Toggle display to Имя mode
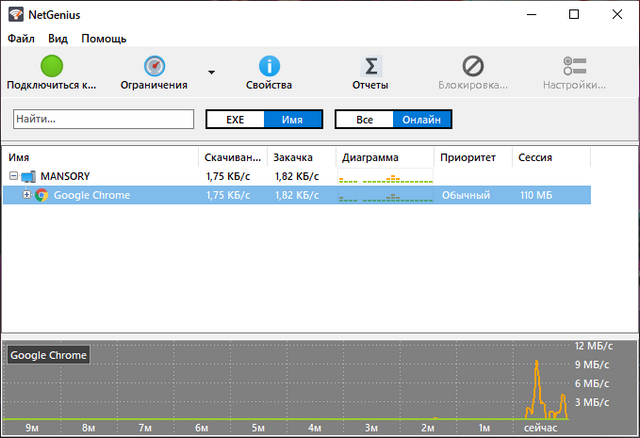Image resolution: width=640 pixels, height=438 pixels. (x=292, y=119)
